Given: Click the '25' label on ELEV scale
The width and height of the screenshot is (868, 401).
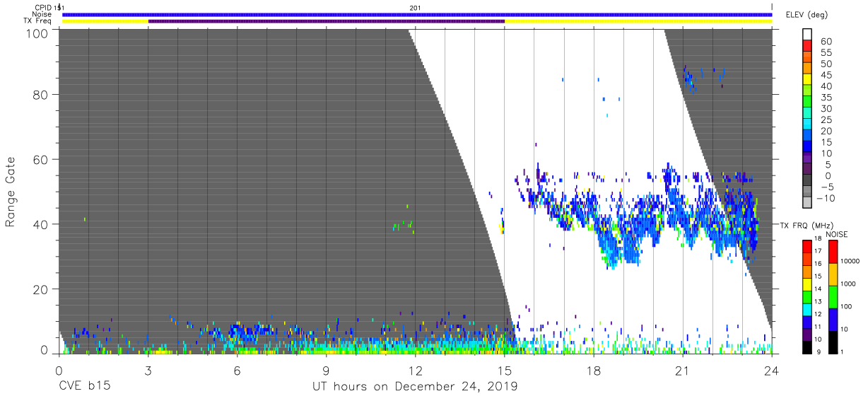Looking at the screenshot, I should coord(826,120).
